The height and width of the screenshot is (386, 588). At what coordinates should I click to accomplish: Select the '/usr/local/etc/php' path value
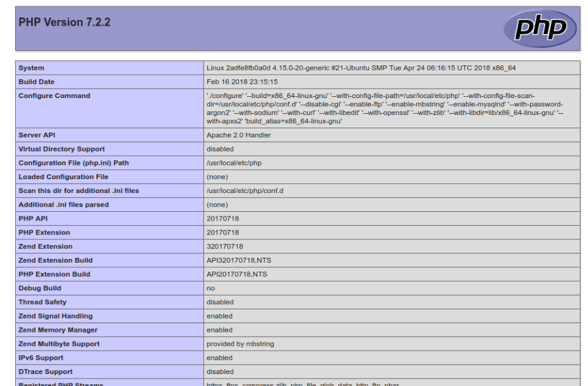[234, 163]
